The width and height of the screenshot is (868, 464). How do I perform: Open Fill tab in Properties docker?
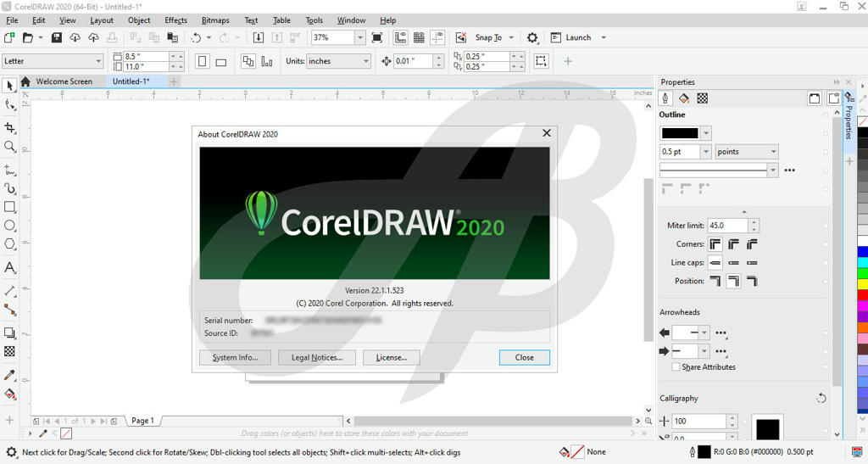tap(684, 98)
